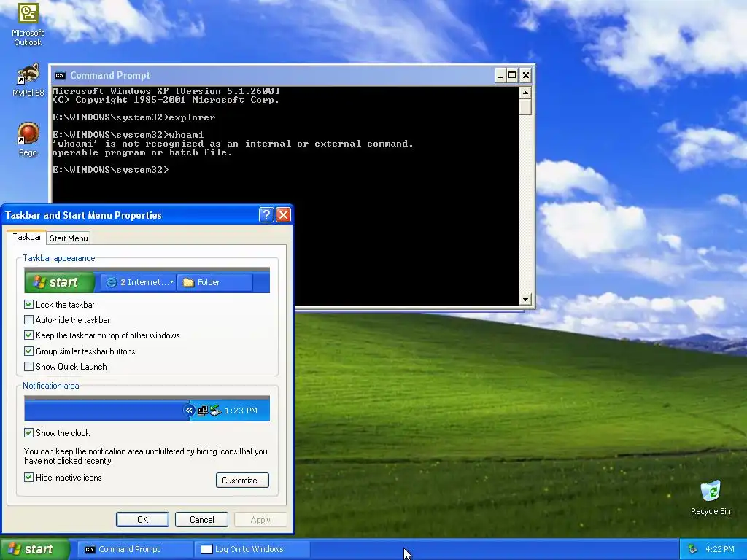Click the Command Prompt scrollbar up arrow
Screen dimensions: 747x560
point(525,93)
